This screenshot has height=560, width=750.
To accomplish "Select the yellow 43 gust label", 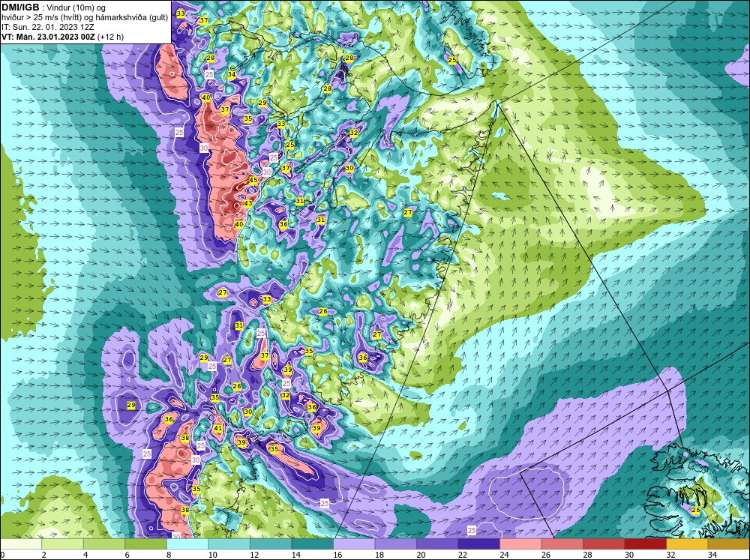I will [x=248, y=203].
